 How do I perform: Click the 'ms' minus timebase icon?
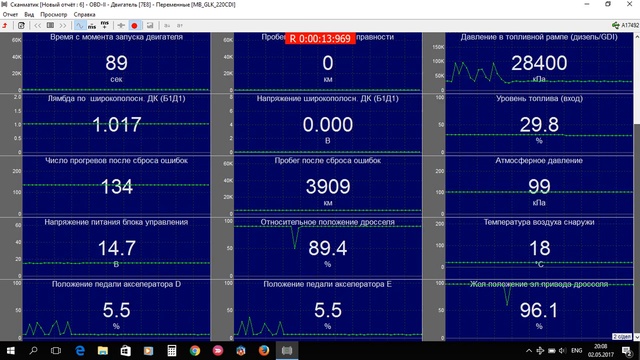[x=92, y=26]
